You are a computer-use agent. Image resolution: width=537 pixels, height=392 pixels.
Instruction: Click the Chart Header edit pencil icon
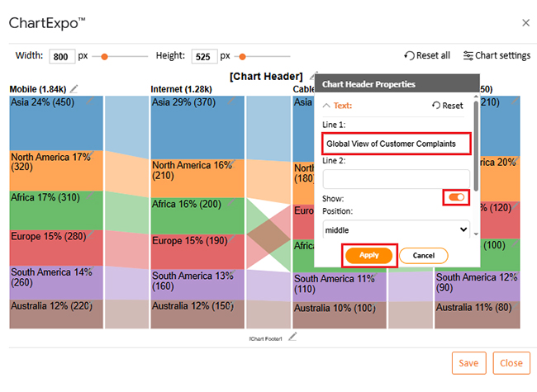tap(310, 76)
